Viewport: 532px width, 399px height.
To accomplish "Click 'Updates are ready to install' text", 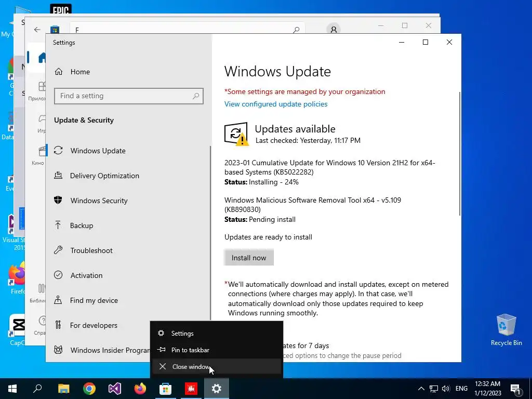I will [268, 237].
